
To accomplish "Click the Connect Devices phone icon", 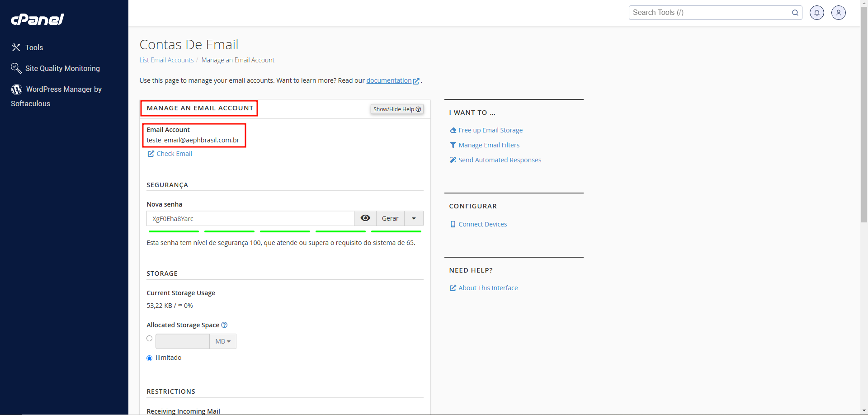I will pos(453,224).
